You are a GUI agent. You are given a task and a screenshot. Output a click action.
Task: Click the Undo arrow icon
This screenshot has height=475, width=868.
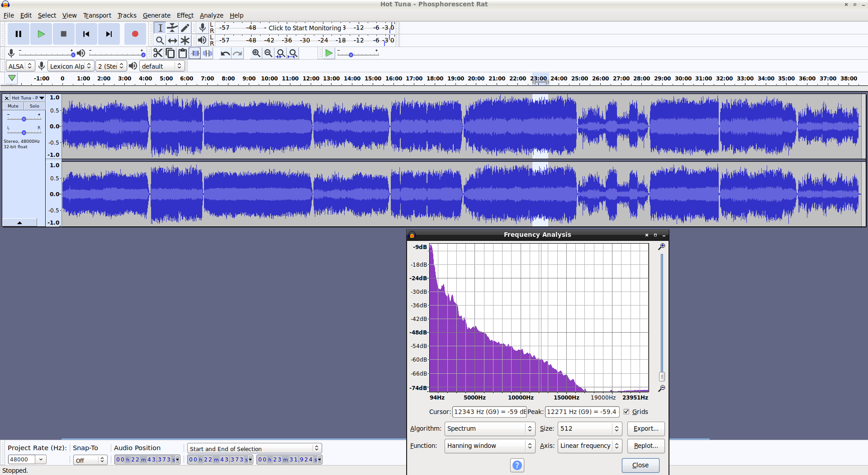click(x=225, y=53)
